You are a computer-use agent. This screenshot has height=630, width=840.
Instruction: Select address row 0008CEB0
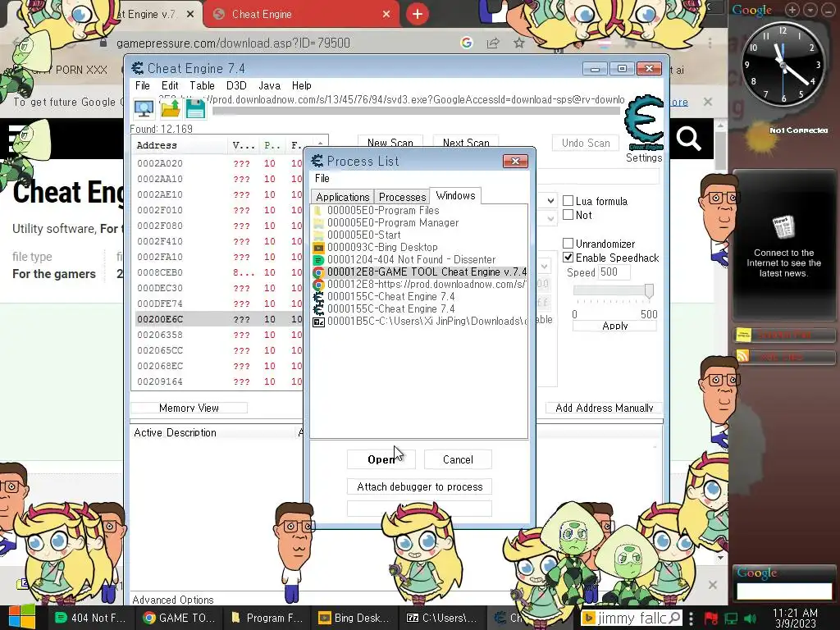(217, 272)
